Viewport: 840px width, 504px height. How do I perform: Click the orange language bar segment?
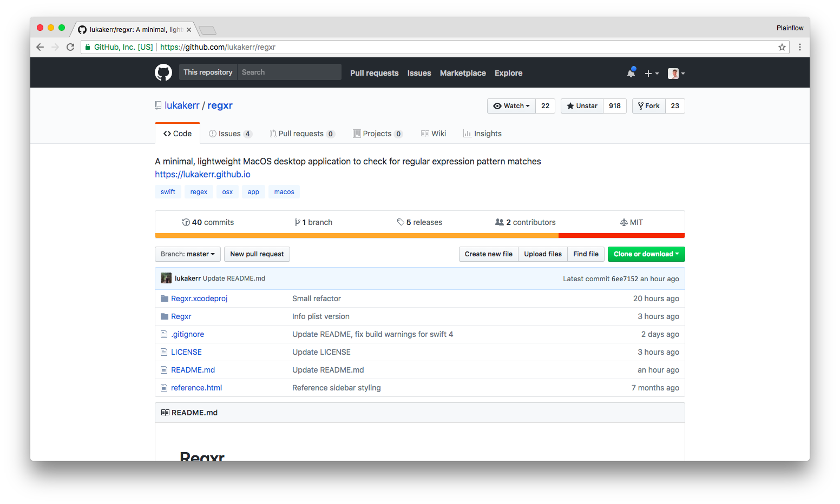(x=357, y=236)
